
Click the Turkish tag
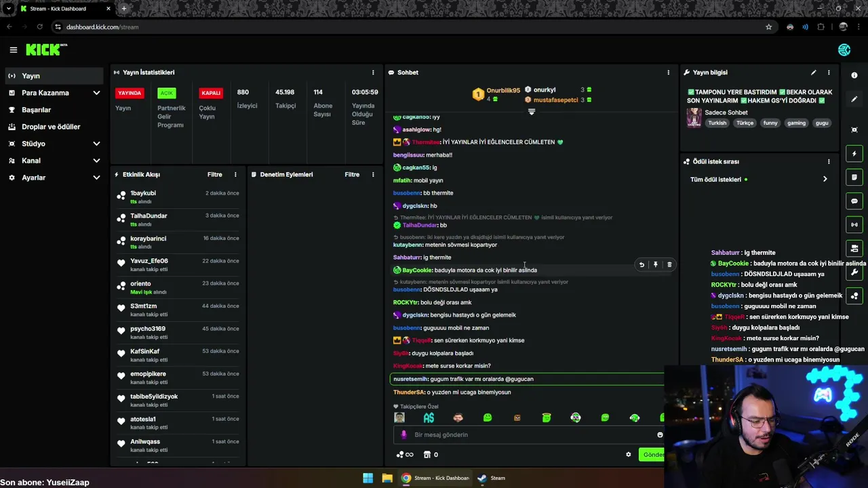(717, 123)
